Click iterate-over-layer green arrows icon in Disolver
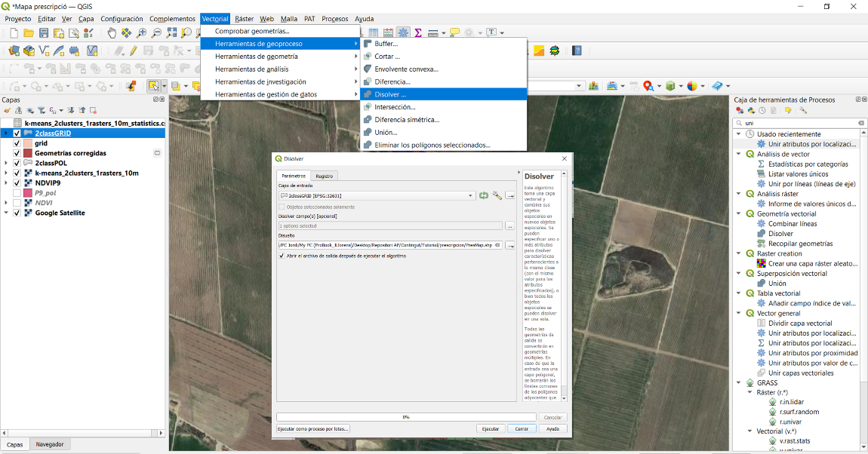 pos(484,196)
